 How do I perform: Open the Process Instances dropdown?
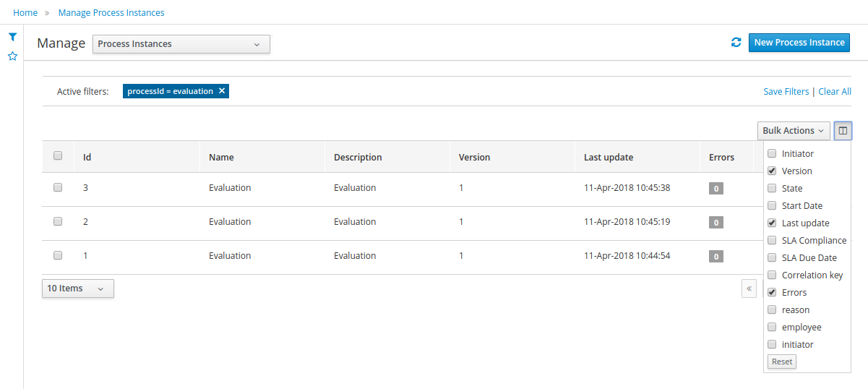(181, 44)
